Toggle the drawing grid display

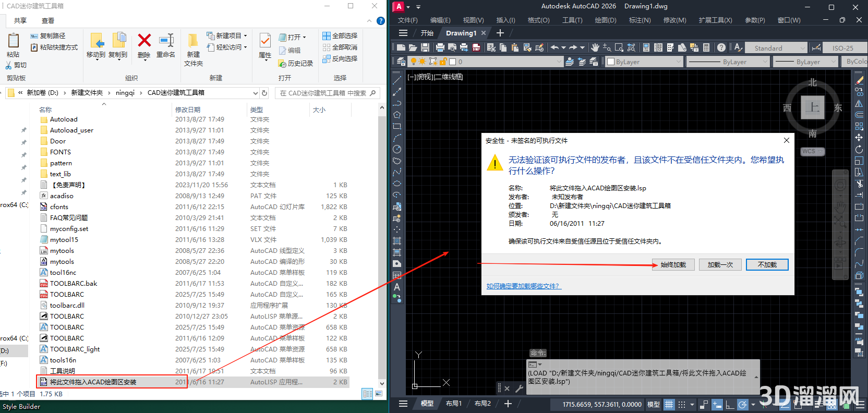(669, 404)
